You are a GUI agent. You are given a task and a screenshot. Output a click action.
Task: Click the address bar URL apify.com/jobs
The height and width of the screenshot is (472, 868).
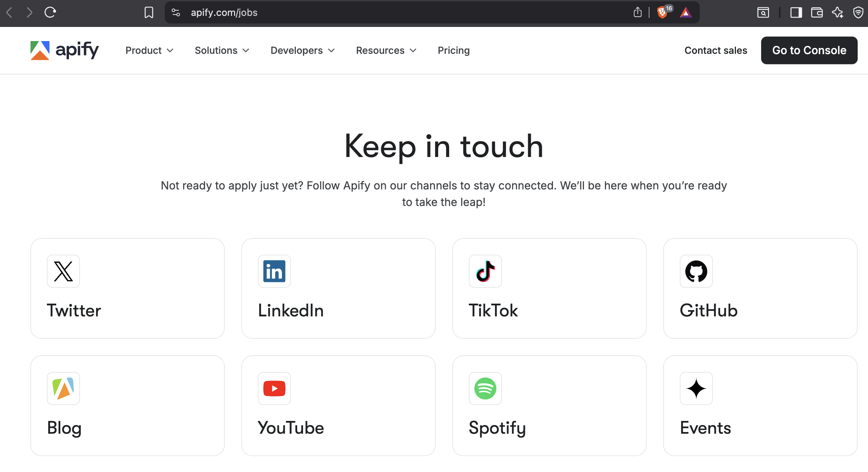pos(224,13)
